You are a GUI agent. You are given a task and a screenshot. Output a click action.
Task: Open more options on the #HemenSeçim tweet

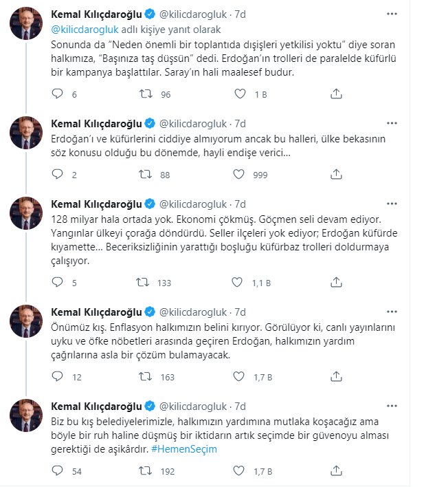[x=392, y=406]
